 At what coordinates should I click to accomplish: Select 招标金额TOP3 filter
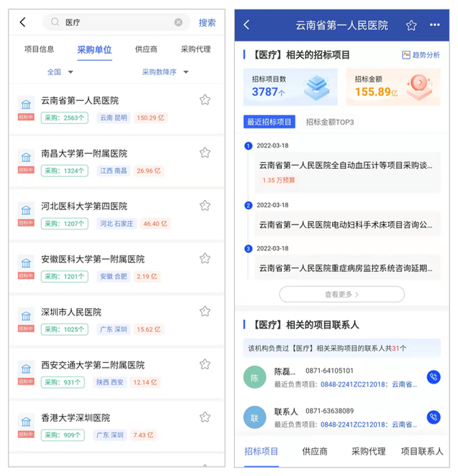[330, 122]
